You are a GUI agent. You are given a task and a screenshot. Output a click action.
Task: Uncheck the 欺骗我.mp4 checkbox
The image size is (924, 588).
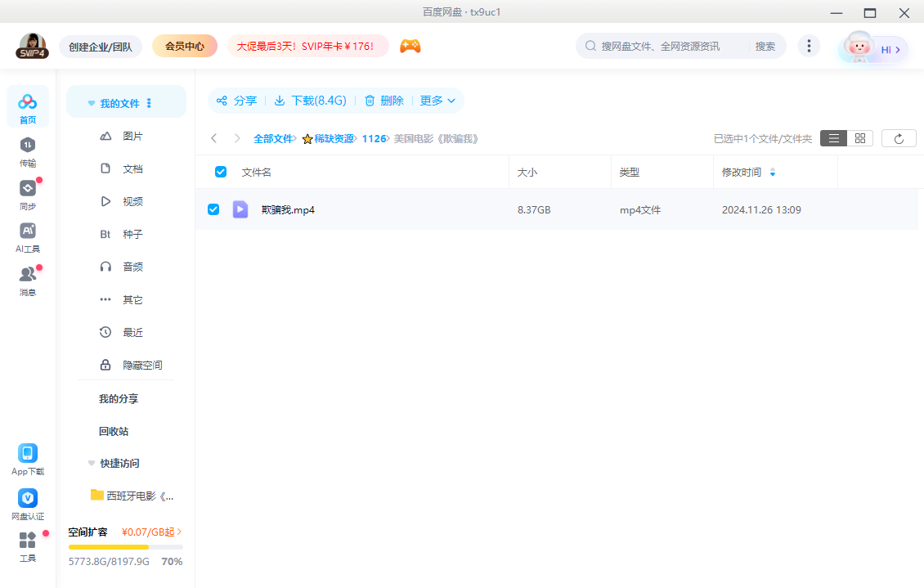click(213, 209)
